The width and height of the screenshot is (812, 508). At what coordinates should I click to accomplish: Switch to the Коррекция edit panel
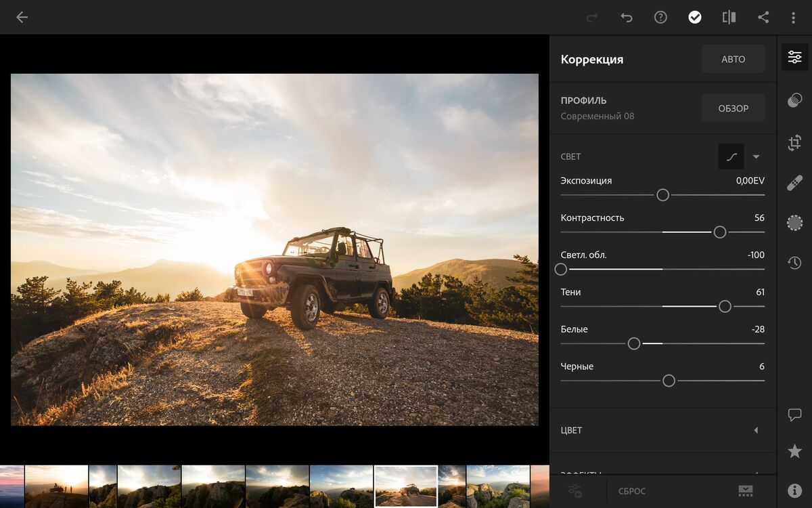pos(795,57)
